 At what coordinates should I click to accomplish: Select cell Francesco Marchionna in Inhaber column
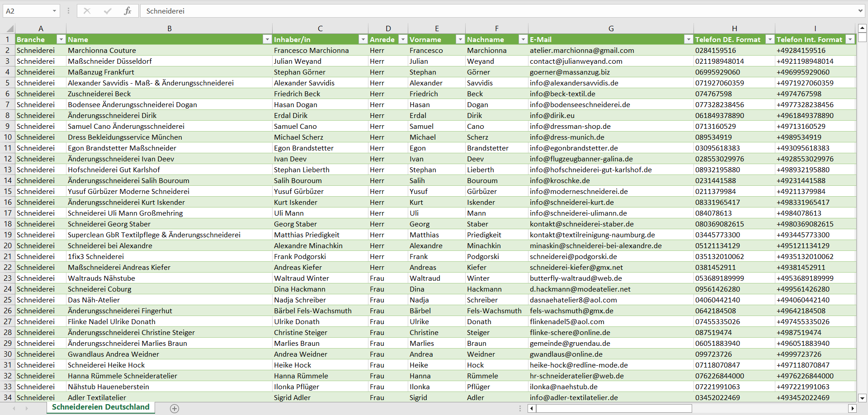320,50
